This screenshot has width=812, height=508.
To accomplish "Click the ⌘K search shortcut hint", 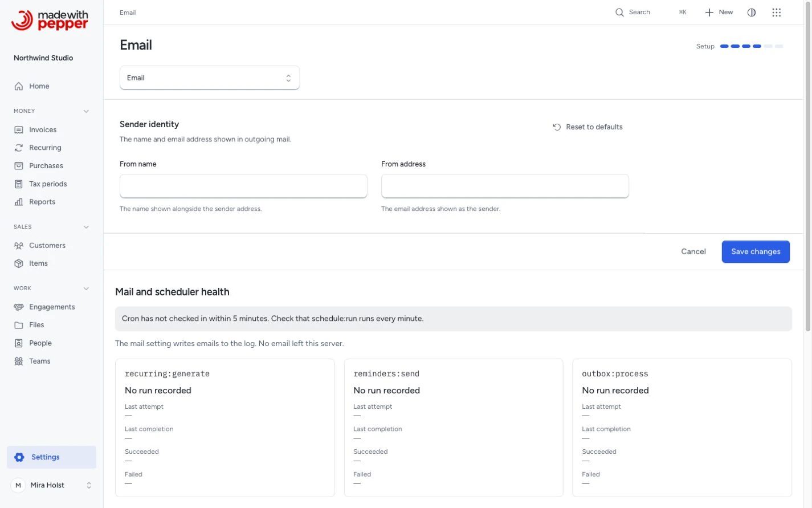I will 683,13.
